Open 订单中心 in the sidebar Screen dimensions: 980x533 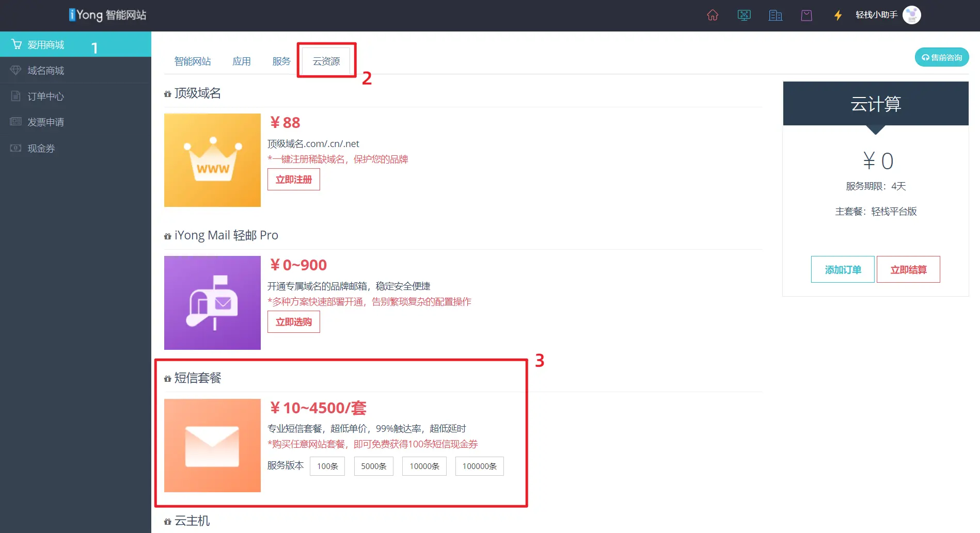tap(46, 96)
